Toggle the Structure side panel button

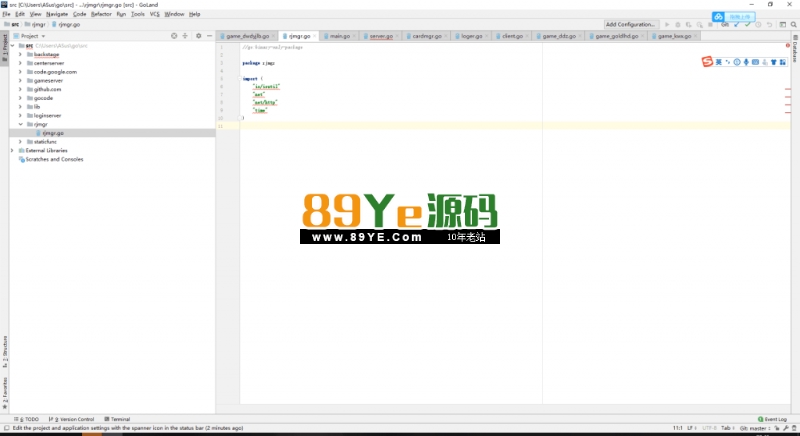click(x=5, y=351)
